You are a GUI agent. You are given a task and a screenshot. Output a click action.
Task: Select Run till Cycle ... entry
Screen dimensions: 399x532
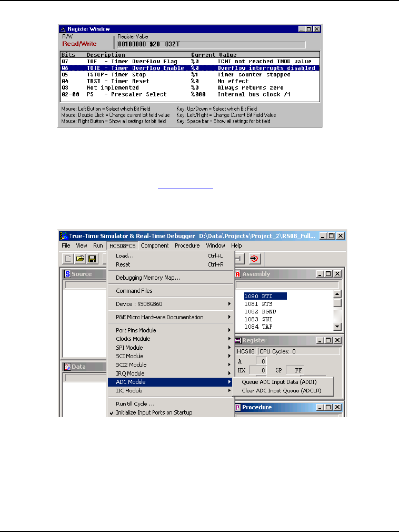coord(171,404)
